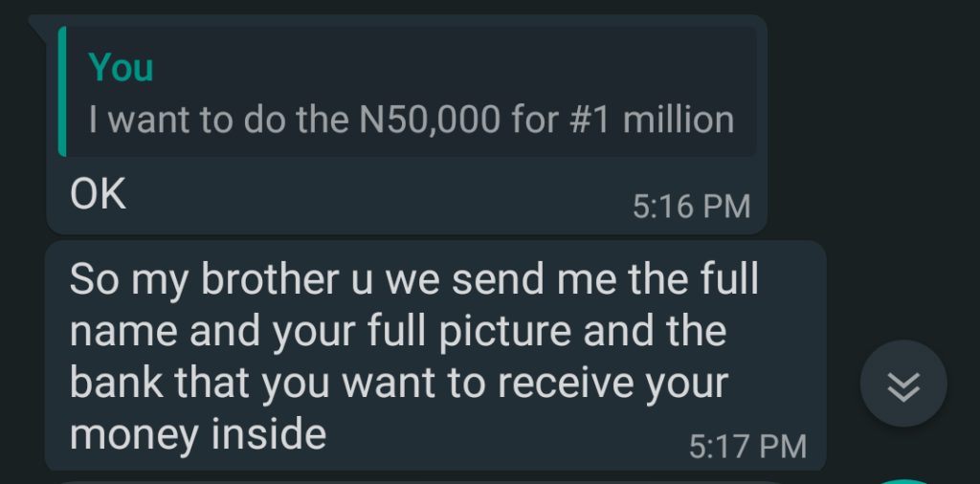This screenshot has width=980, height=484.
Task: Click the 5:16 PM timestamp
Action: click(691, 207)
